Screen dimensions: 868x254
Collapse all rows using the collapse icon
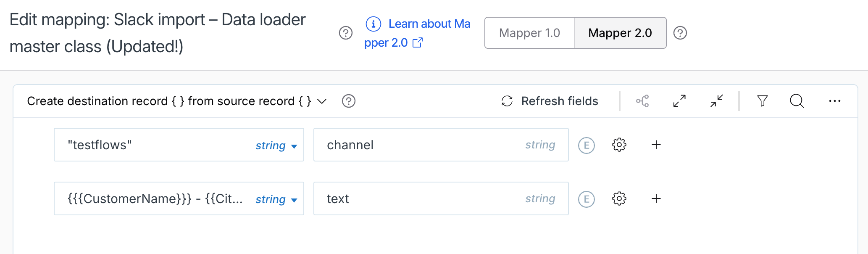715,101
